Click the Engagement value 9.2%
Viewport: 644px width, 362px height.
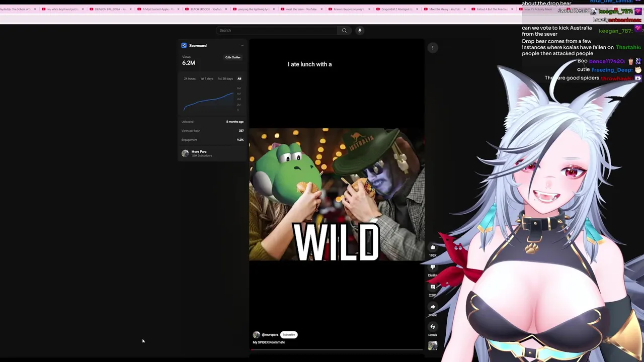pyautogui.click(x=240, y=140)
